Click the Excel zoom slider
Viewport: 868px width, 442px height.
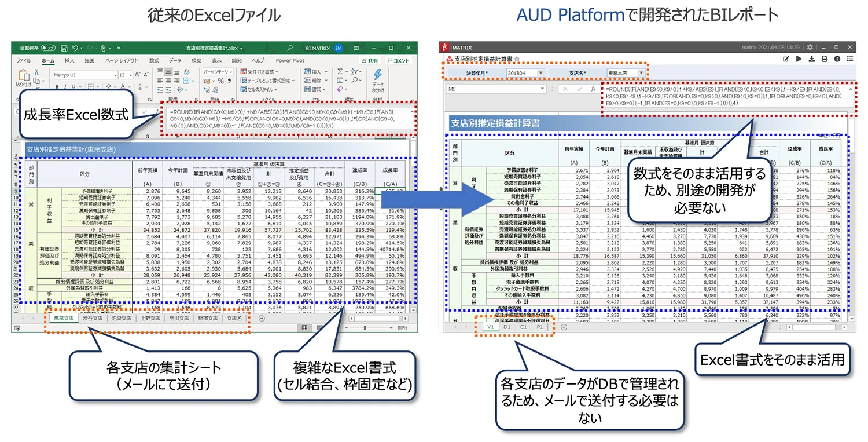click(369, 328)
